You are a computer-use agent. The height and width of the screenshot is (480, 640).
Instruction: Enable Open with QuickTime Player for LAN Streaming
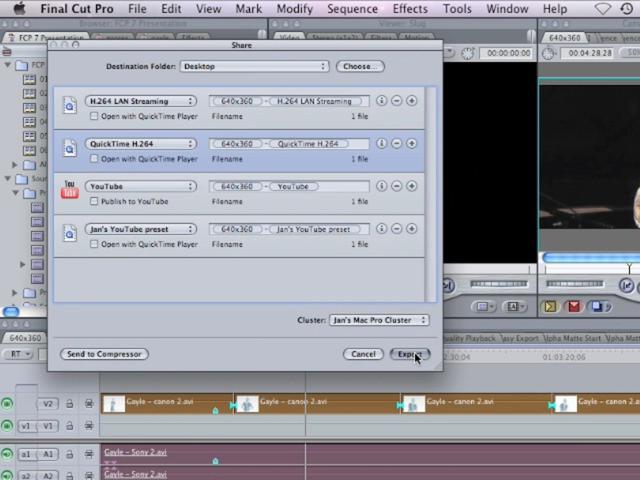[x=94, y=116]
